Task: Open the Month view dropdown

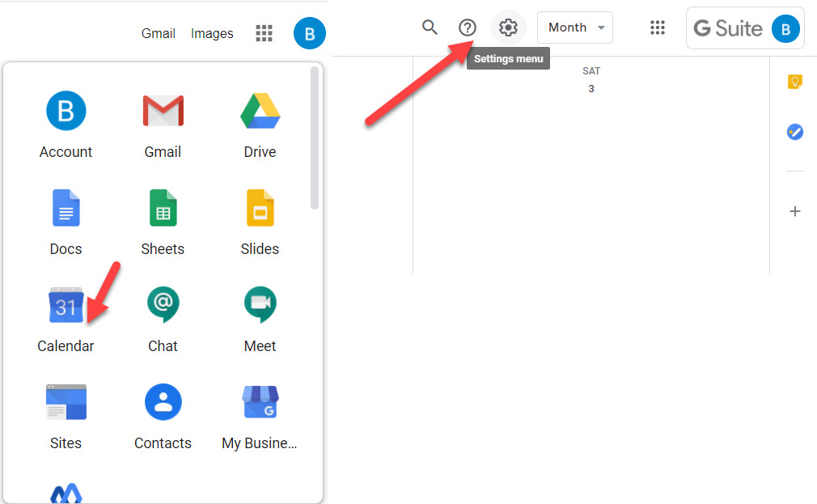Action: click(x=575, y=27)
